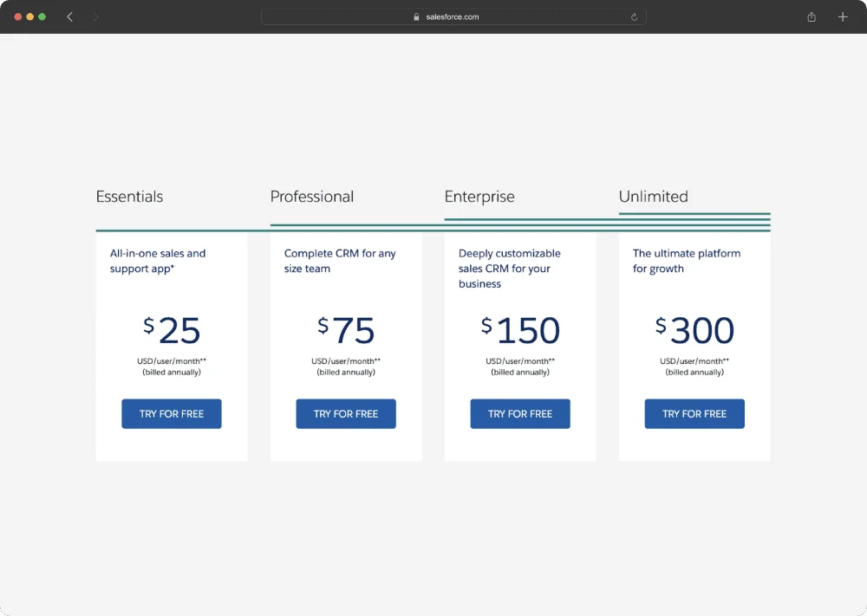Close the window with the red button
Screen dimensions: 867x616
(x=18, y=16)
